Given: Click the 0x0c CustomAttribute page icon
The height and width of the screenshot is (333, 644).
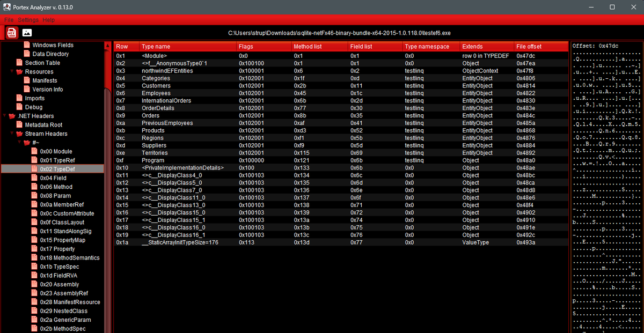Looking at the screenshot, I should [x=35, y=213].
